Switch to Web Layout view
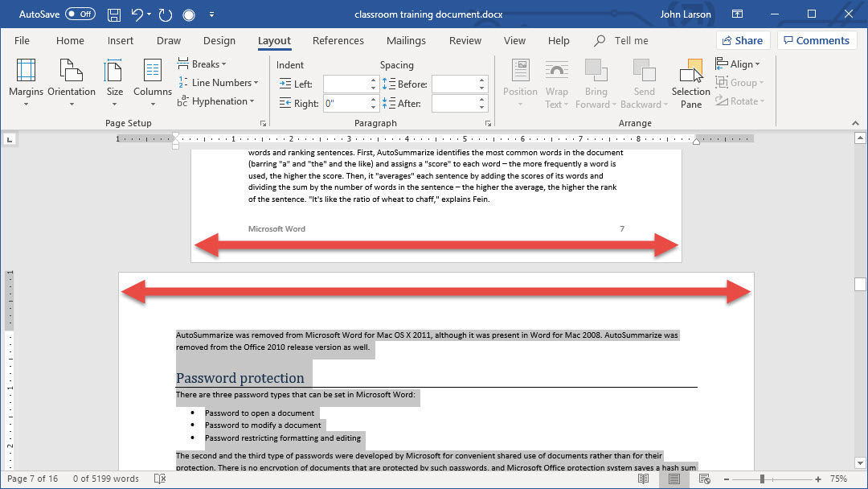Image resolution: width=868 pixels, height=489 pixels. [706, 479]
